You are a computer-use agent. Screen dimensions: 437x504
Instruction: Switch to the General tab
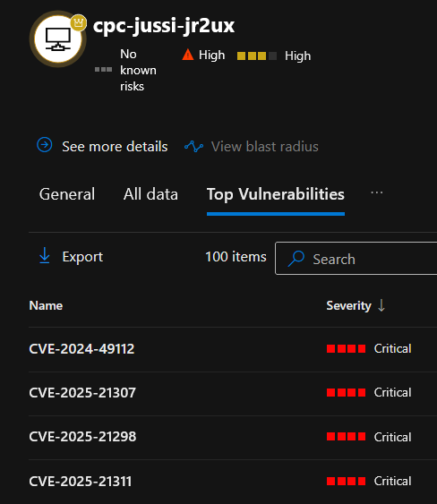point(67,194)
